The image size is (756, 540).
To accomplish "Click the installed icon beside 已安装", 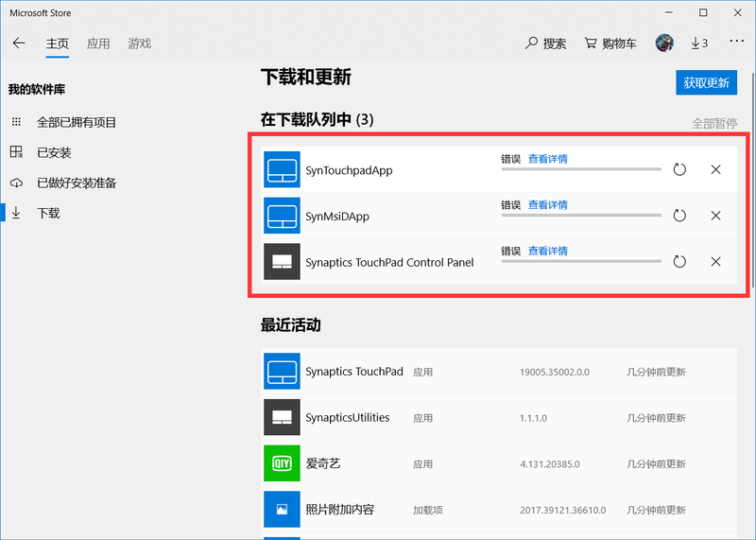I will (16, 152).
